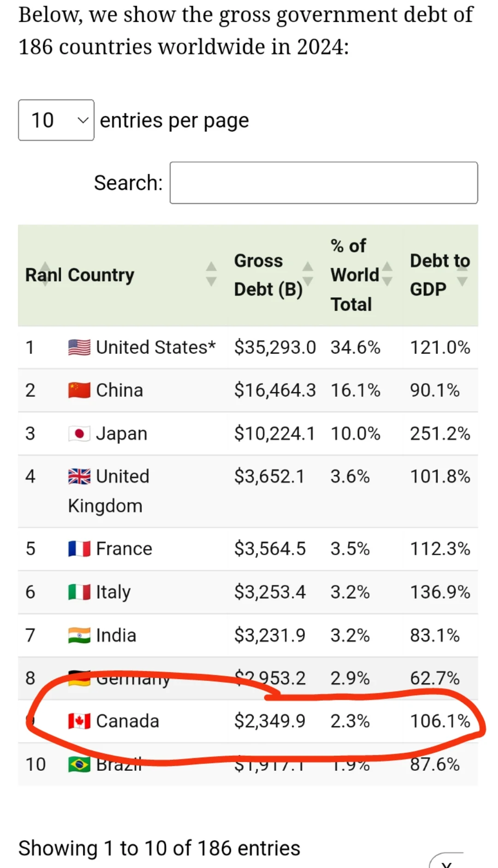Click the United States flag icon
This screenshot has width=498, height=868.
point(79,347)
